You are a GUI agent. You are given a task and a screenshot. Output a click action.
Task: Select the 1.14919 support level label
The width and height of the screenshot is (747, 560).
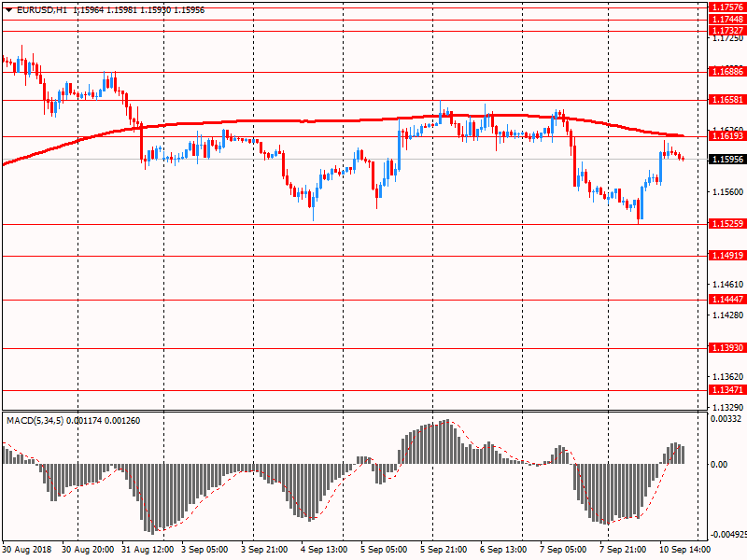[726, 256]
